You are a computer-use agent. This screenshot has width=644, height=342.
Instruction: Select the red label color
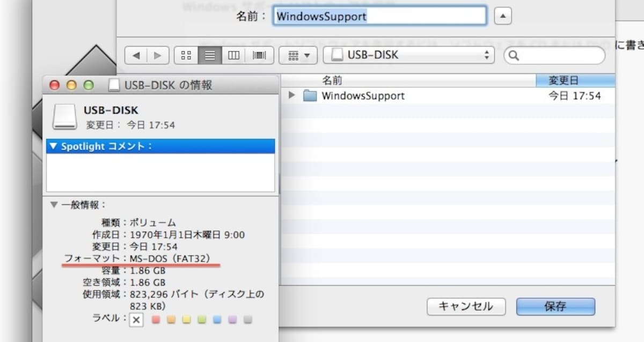tap(156, 320)
